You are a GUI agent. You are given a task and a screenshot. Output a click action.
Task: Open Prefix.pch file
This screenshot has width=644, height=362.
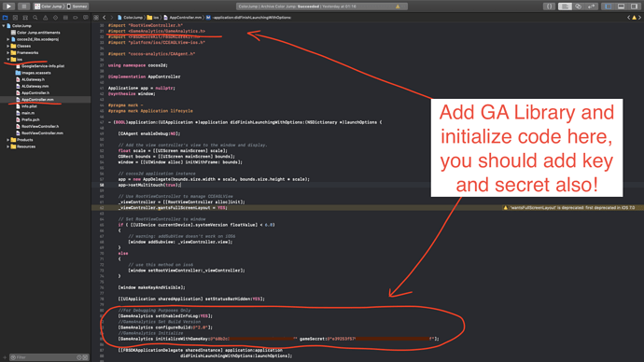tap(27, 119)
